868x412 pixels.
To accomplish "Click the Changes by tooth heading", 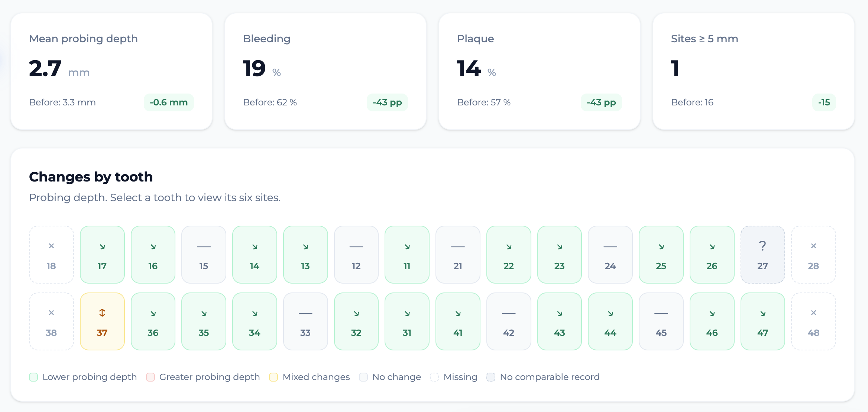I will coord(91,177).
